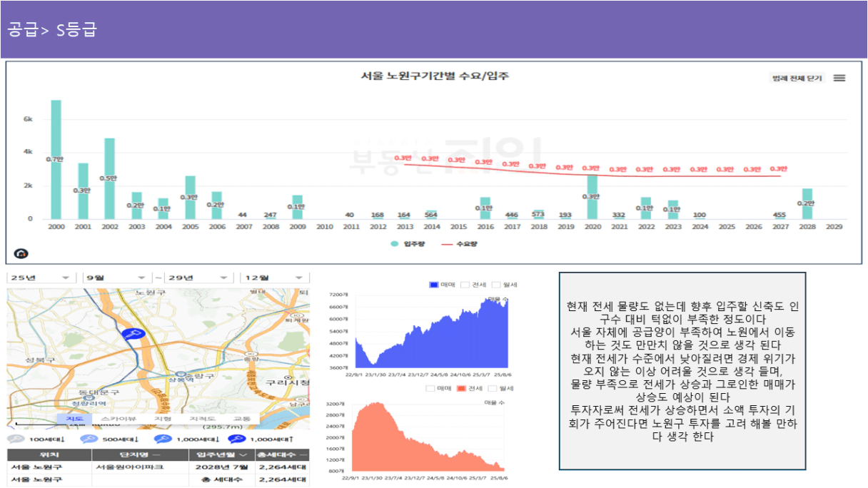The height and width of the screenshot is (488, 868).
Task: Sort by the 단지명 column header
Action: (139, 454)
